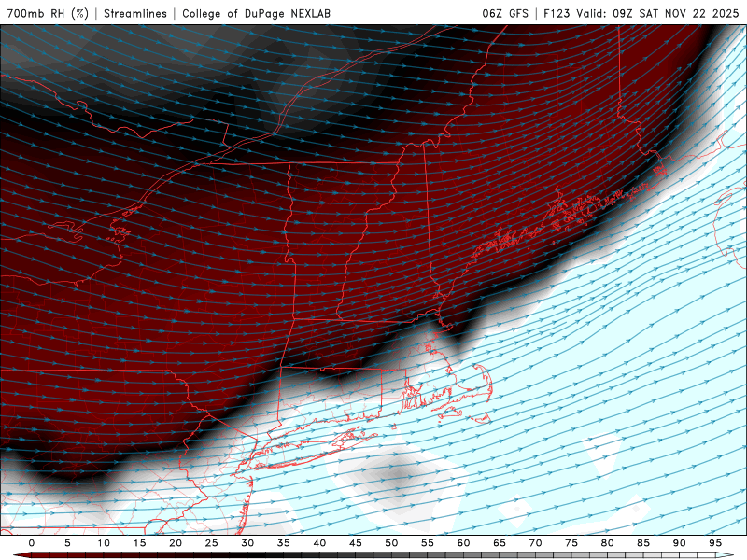This screenshot has width=747, height=560.
Task: Click the "Streamlines" header label
Action: 135,13
